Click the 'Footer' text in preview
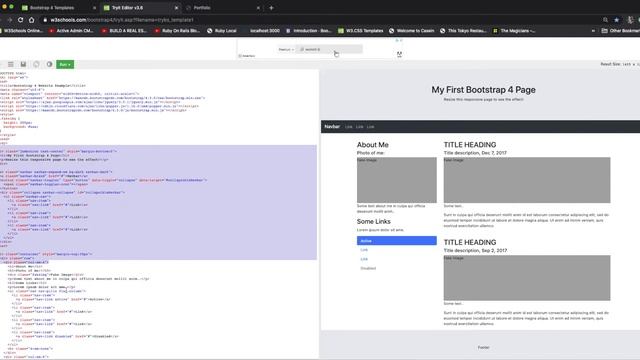Viewport: 640px width, 360px height. pos(483,348)
